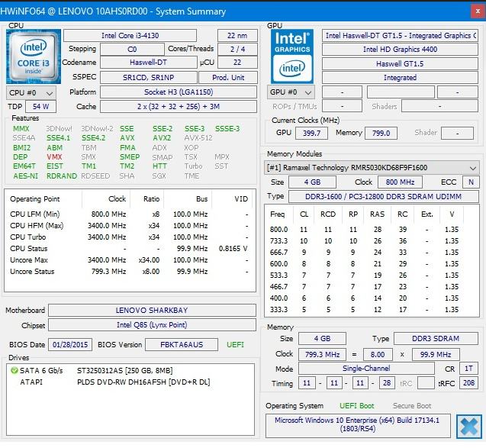Click the CR 1T value
Screen dimensions: 486x448
click(468, 369)
